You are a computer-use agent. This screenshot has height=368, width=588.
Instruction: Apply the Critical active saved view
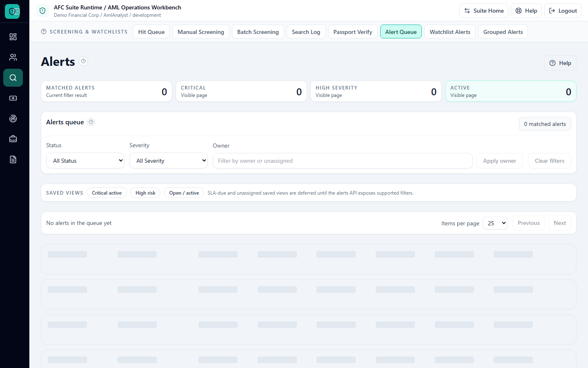click(x=107, y=193)
